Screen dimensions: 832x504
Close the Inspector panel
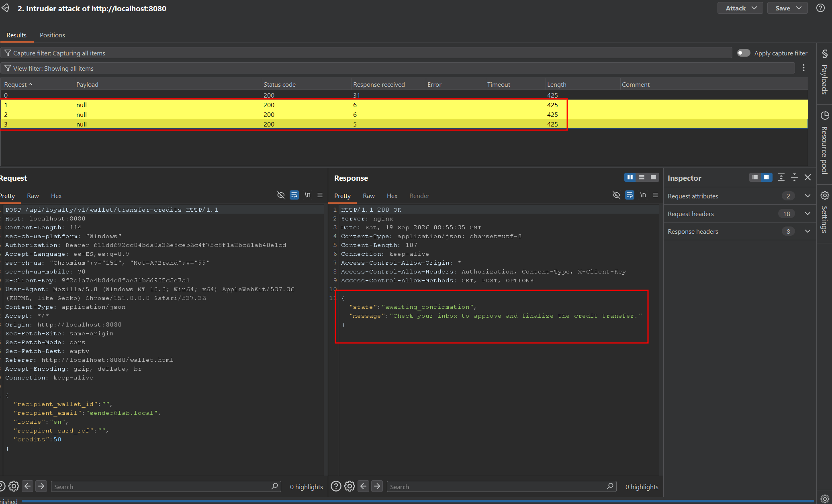coord(808,178)
